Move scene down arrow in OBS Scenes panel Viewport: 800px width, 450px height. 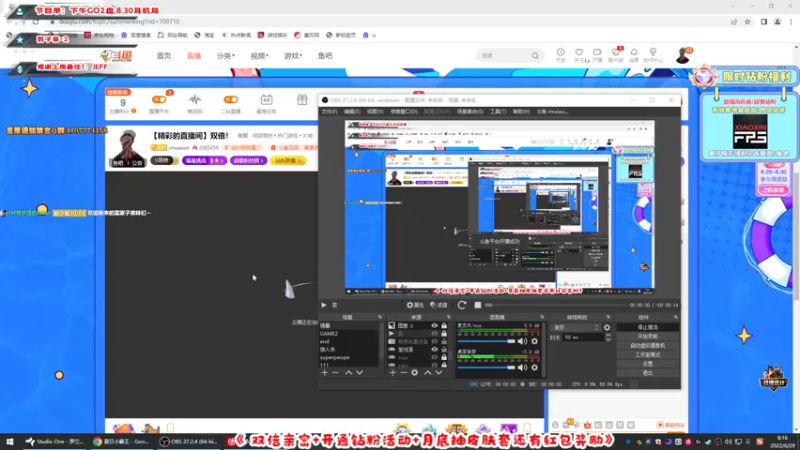359,373
